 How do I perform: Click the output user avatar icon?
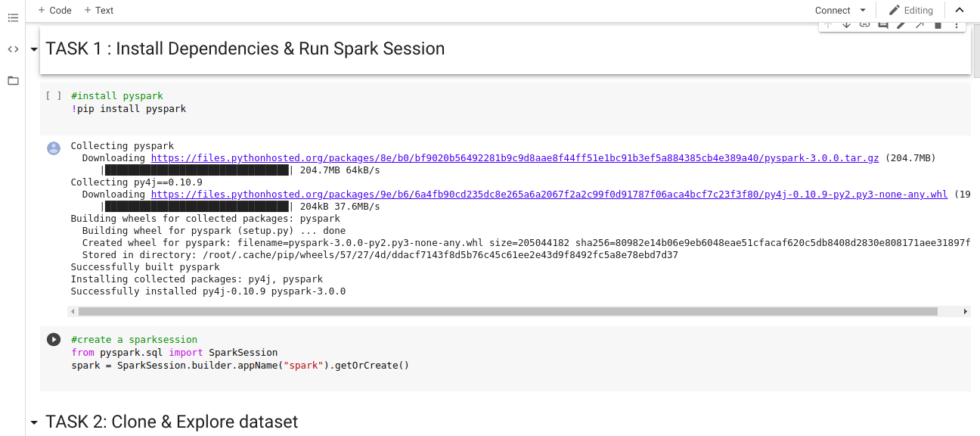click(54, 148)
